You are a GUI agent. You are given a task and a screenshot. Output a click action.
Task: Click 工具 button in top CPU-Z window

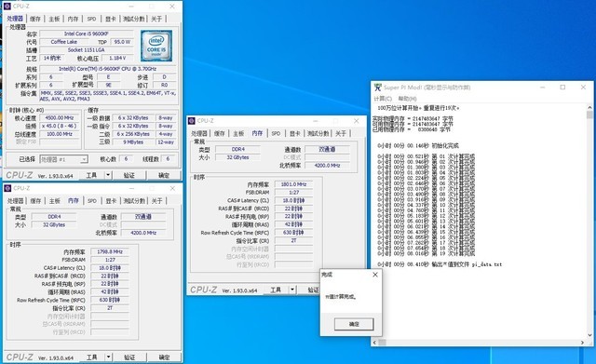(x=91, y=175)
